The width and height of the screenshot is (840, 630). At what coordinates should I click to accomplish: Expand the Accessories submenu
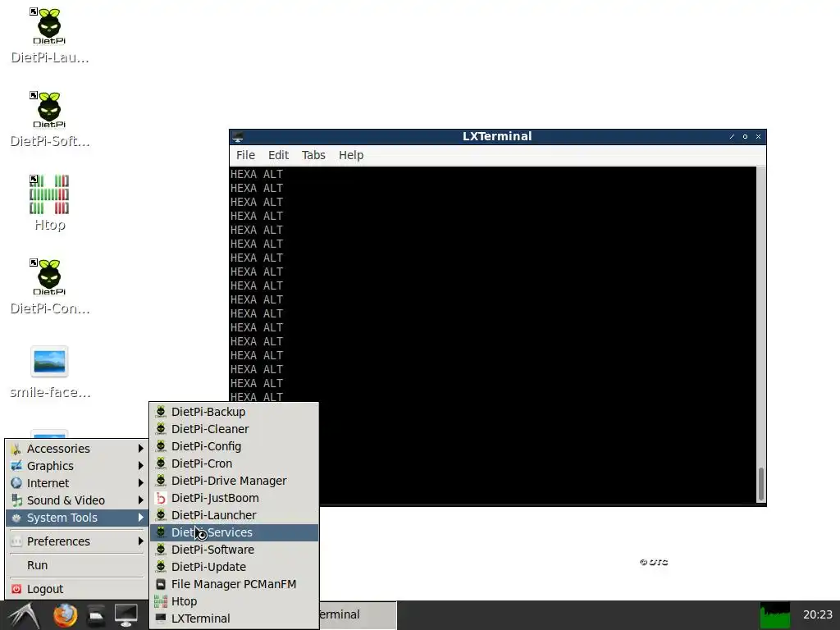(77, 449)
